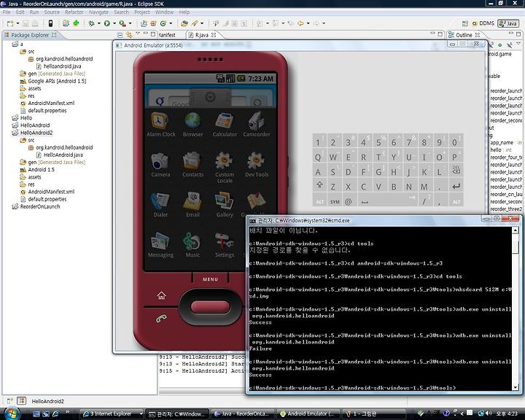Open the Contacts app in emulator
Viewport: 525px width, 420px height.
(x=192, y=165)
